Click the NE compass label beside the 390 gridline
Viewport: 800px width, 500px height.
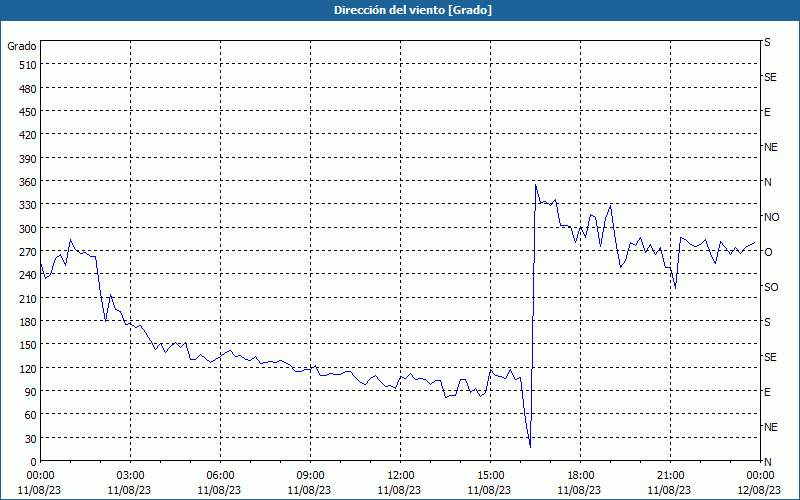770,147
